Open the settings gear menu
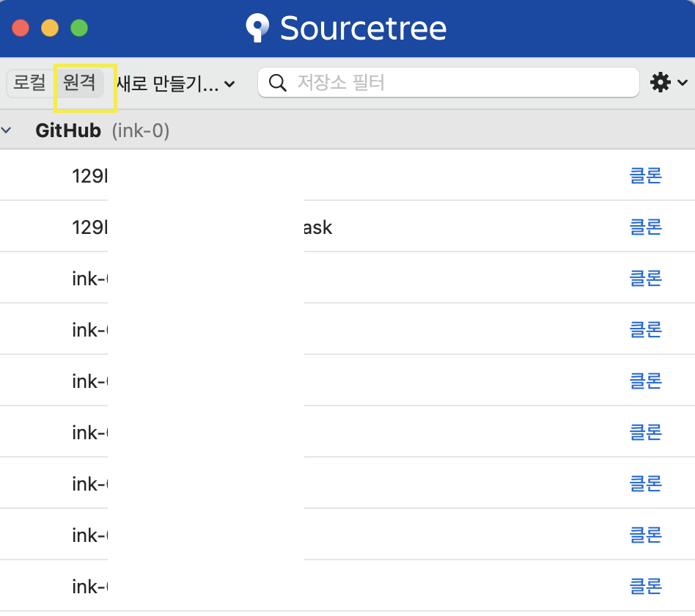Image resolution: width=695 pixels, height=616 pixels. [x=669, y=82]
